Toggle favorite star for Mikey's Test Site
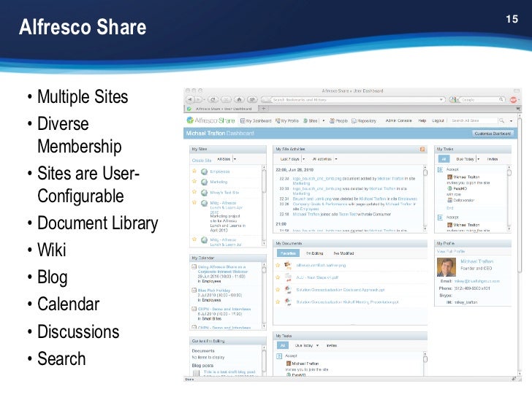 pyautogui.click(x=194, y=192)
